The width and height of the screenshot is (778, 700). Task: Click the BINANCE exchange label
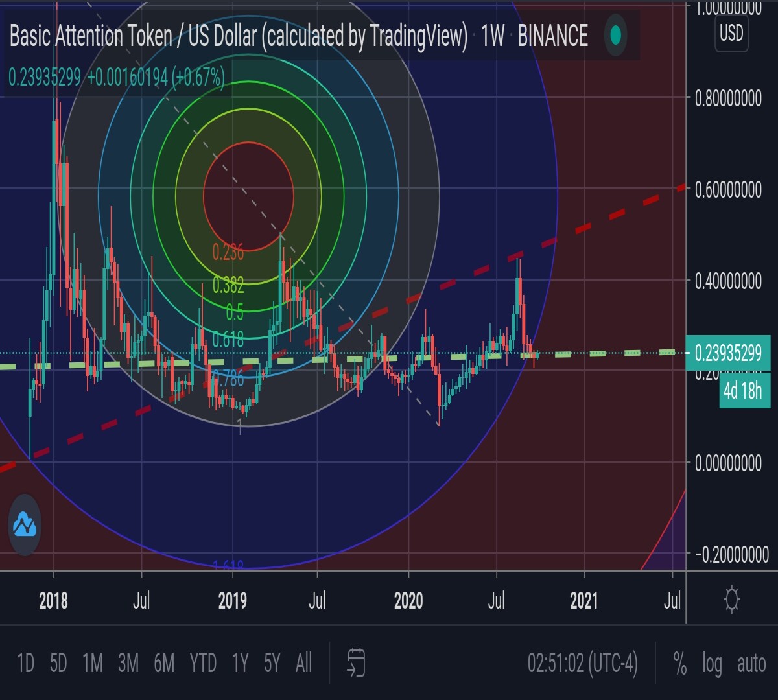coord(553,36)
